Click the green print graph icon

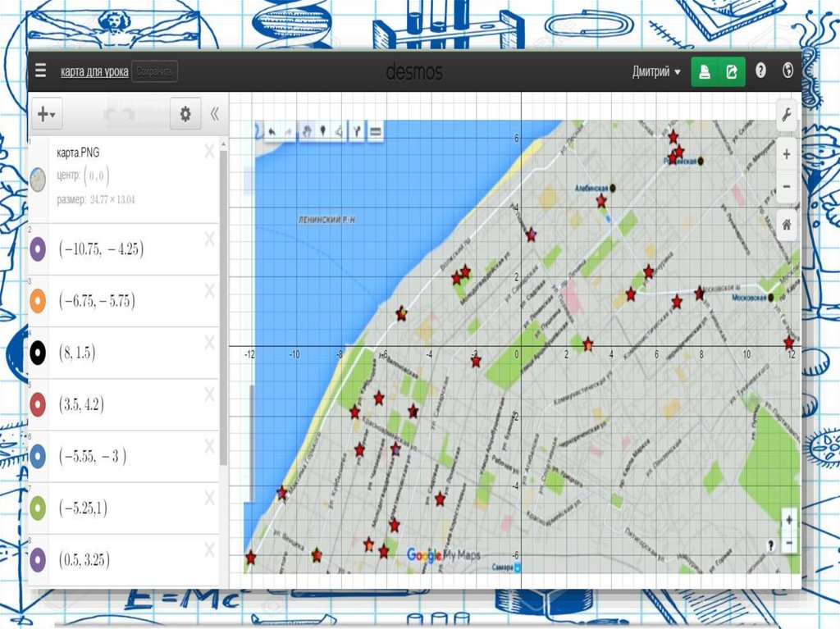pyautogui.click(x=705, y=71)
